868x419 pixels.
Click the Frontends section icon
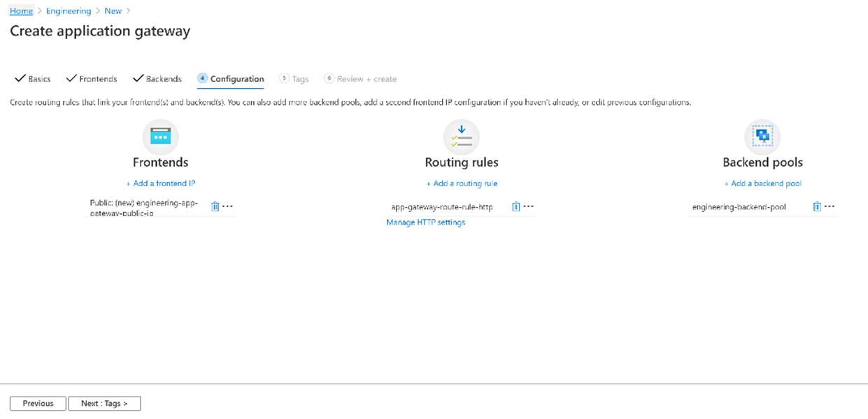pos(160,137)
